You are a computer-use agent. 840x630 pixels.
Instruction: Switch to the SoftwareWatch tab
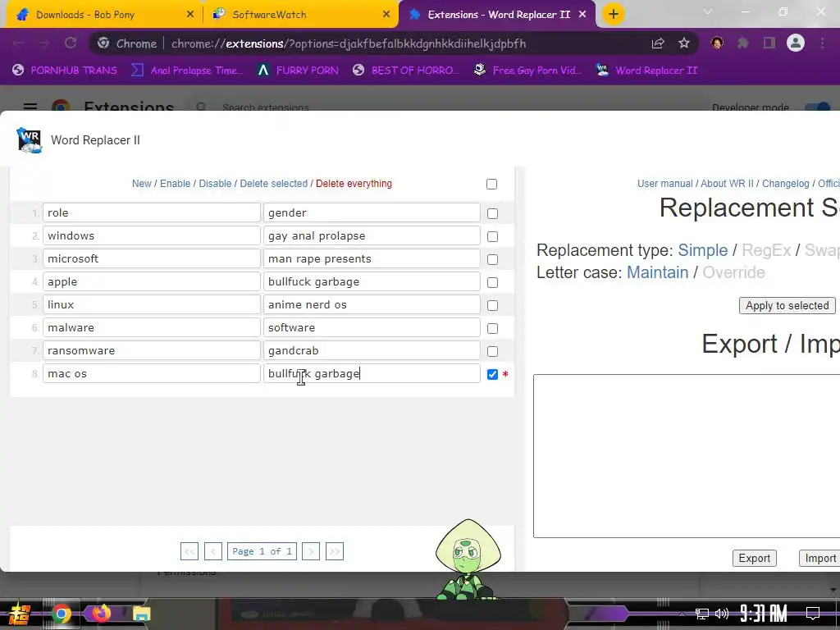[300, 15]
